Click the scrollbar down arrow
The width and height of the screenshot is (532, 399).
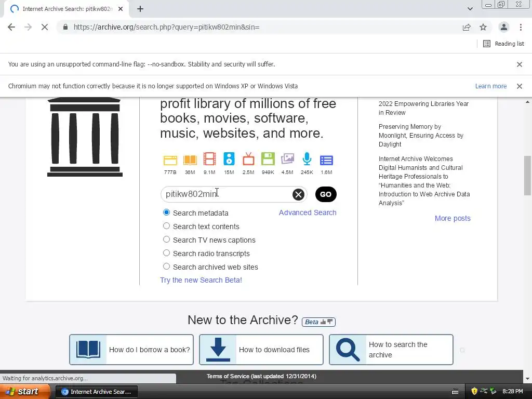[528, 379]
